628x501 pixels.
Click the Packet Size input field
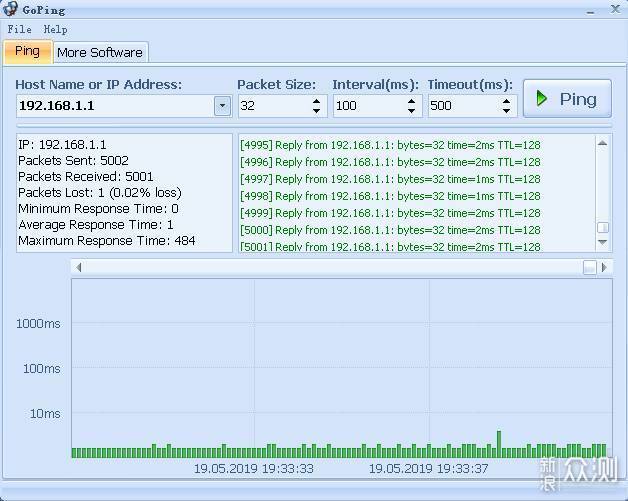point(274,106)
